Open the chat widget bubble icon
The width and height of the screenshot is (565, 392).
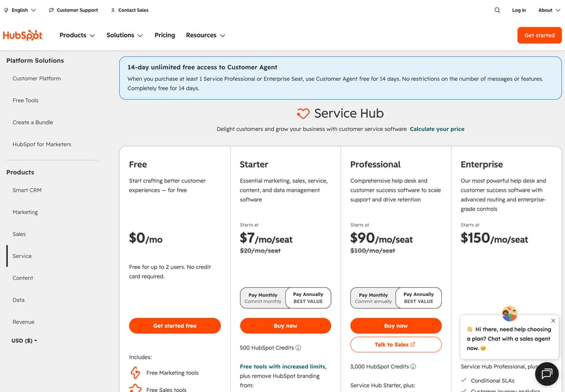[x=547, y=374]
